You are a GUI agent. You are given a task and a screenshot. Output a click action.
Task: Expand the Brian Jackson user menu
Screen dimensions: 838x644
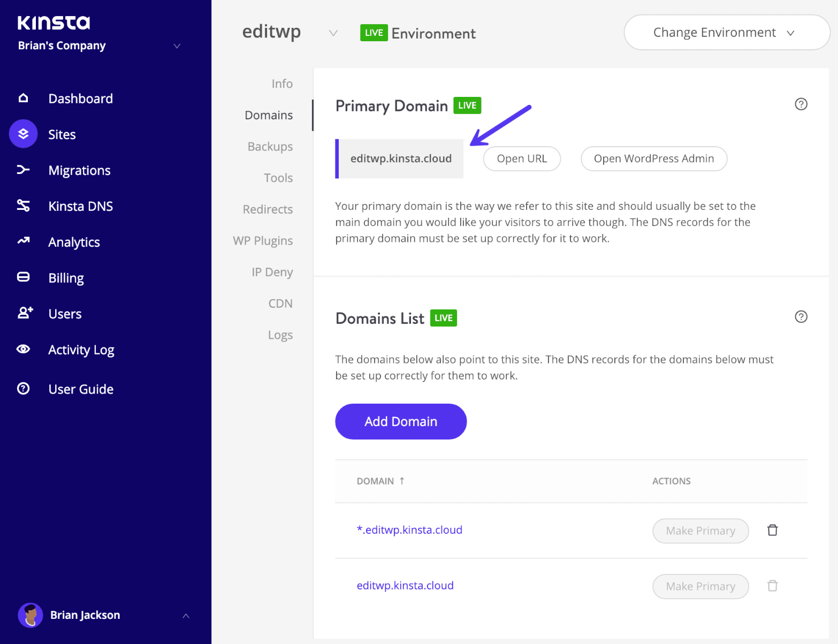(x=186, y=616)
